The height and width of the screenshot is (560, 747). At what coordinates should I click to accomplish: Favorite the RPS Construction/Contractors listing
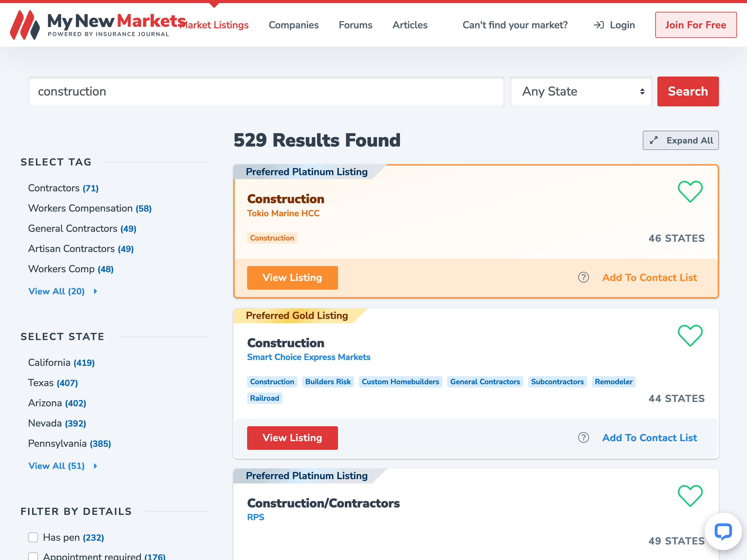(690, 496)
